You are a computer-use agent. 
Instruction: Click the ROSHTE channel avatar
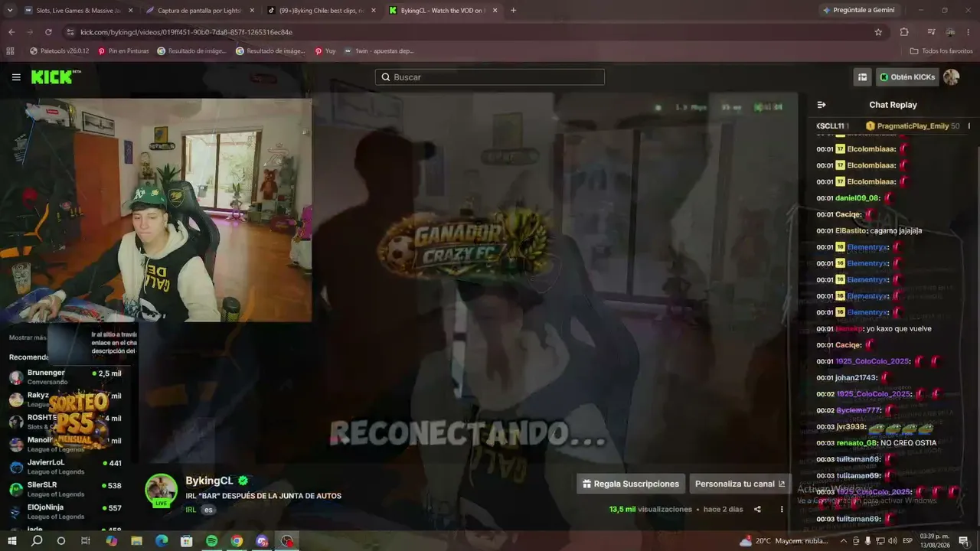16,422
